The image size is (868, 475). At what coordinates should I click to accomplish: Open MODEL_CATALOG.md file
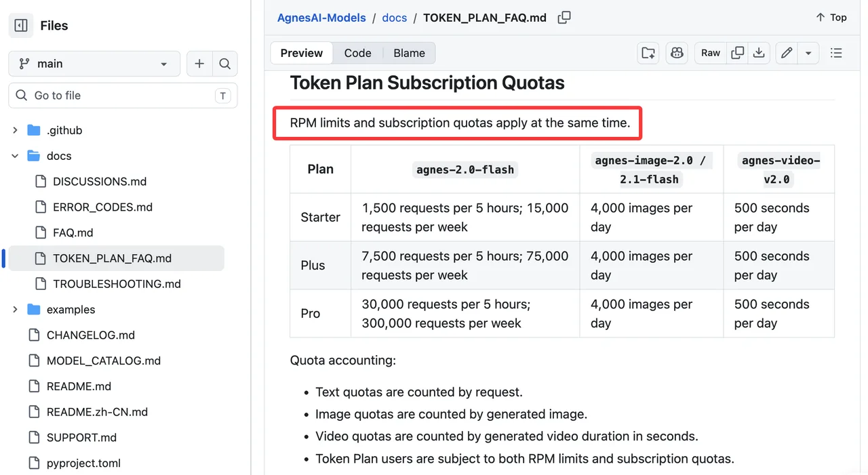104,361
